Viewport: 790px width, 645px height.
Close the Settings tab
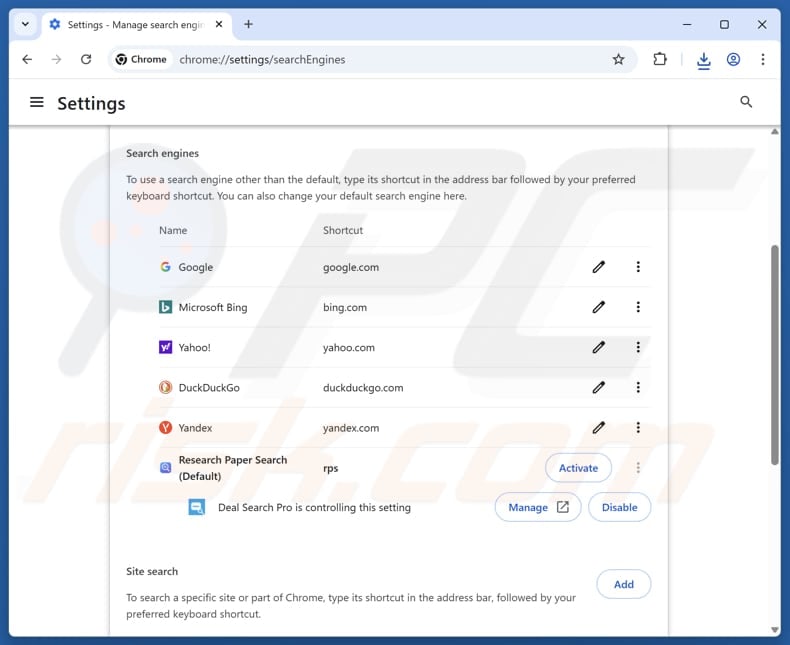point(219,24)
